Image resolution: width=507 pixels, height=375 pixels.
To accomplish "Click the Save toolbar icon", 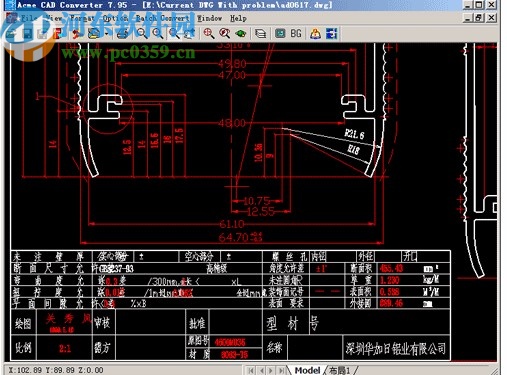I will 27,34.
